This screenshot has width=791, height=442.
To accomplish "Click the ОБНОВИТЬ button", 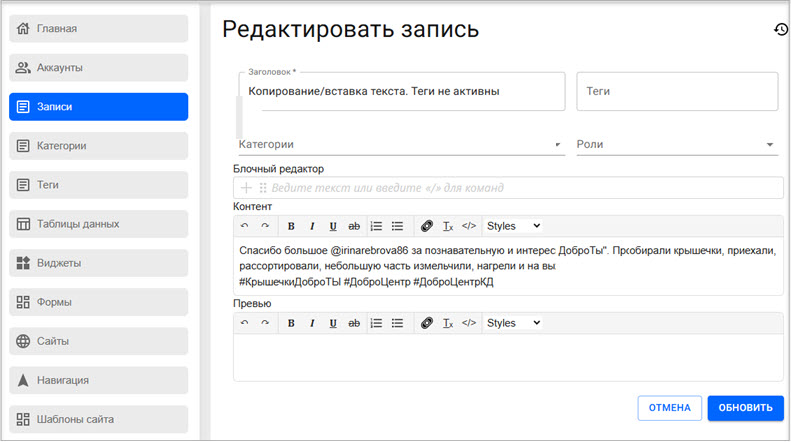I will 746,408.
